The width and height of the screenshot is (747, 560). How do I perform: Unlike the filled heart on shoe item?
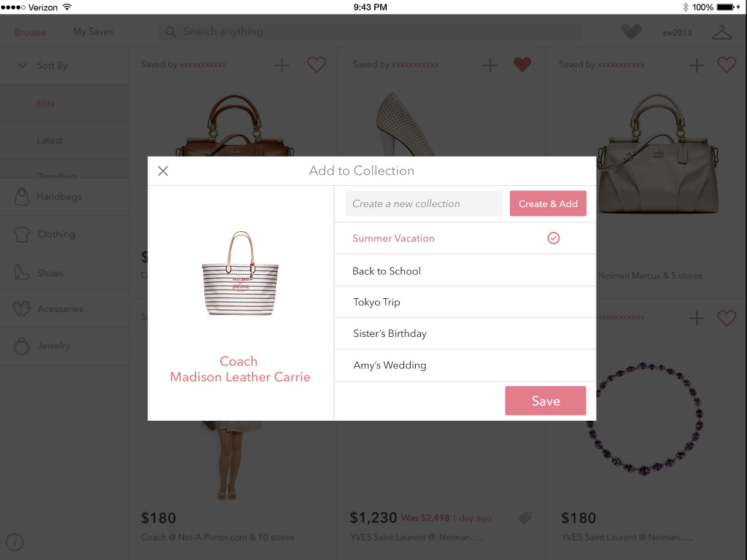(522, 65)
